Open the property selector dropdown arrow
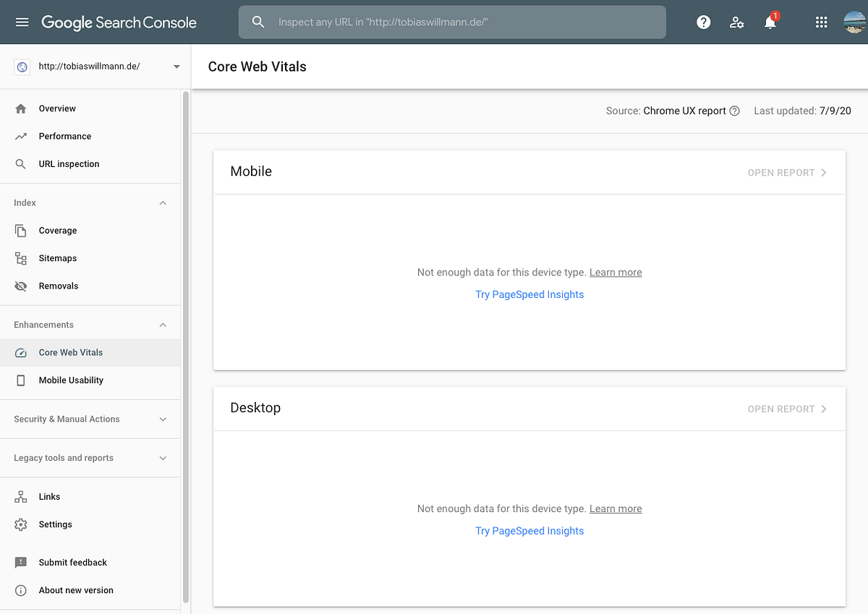Viewport: 868px width, 614px height. tap(176, 67)
